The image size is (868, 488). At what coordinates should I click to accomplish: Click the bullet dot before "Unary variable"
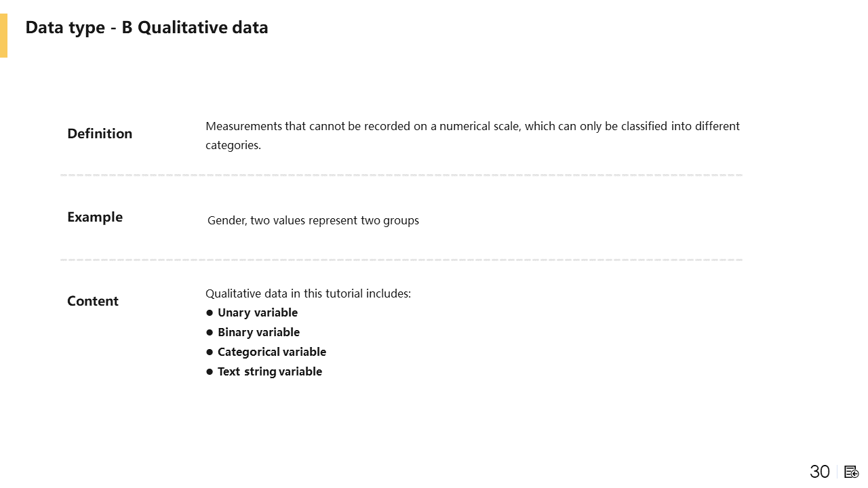click(x=210, y=312)
